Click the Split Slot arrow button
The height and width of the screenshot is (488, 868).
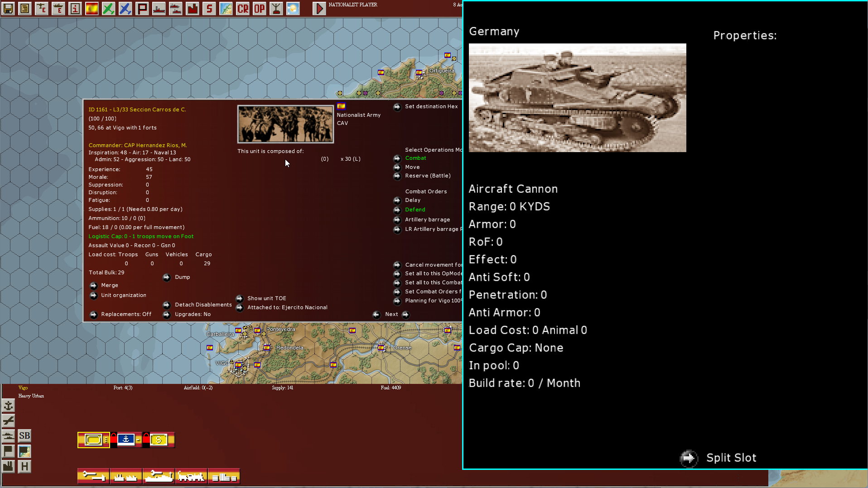tap(689, 458)
